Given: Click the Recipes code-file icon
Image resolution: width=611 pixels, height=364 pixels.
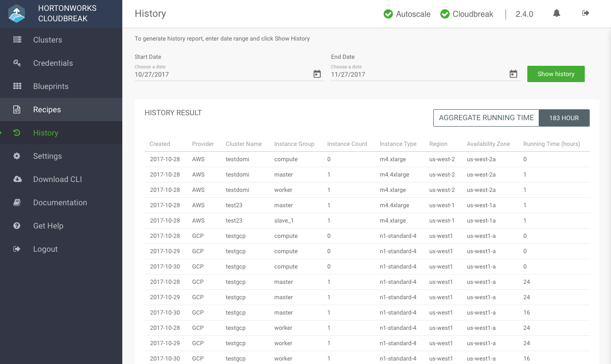Looking at the screenshot, I should 17,109.
